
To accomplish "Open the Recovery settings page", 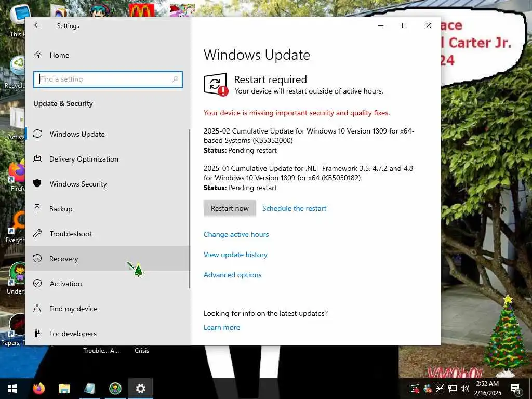I will tap(108, 259).
